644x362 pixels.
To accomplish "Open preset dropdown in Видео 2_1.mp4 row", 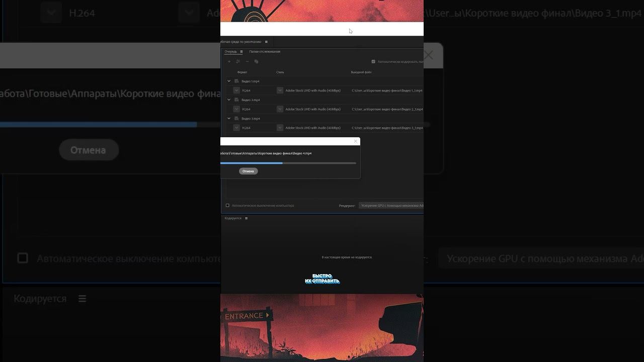I will pyautogui.click(x=280, y=109).
